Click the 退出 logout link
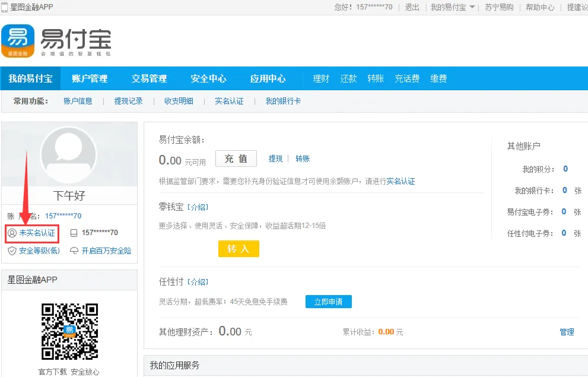The width and height of the screenshot is (588, 377). tap(412, 7)
